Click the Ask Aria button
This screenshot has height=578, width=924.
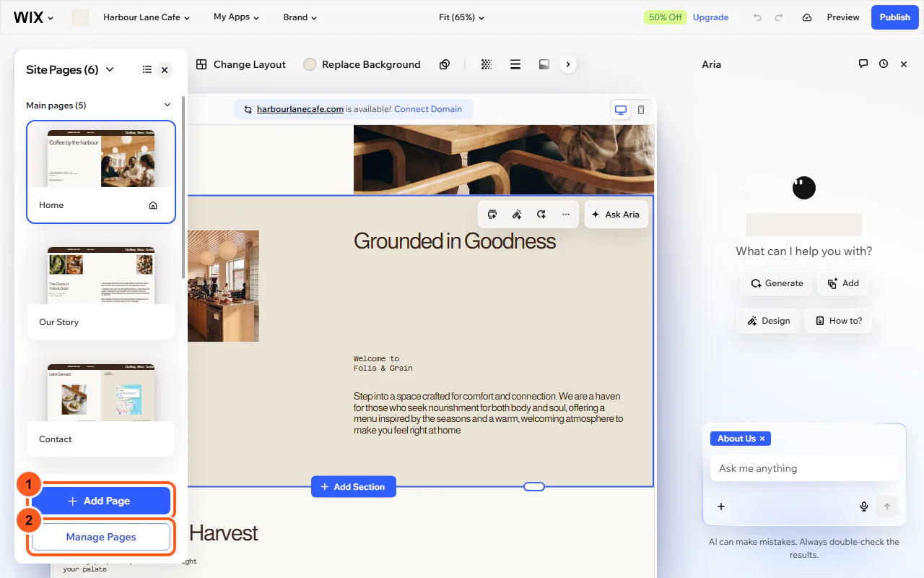616,215
